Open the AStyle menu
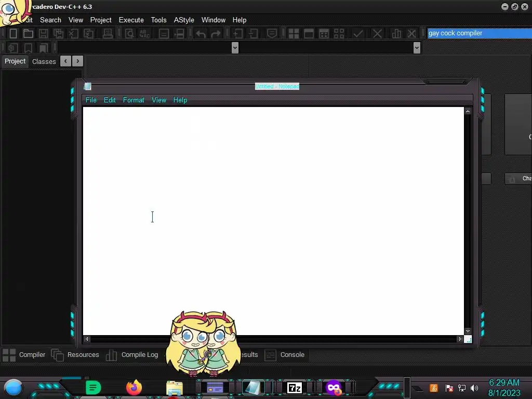 (x=184, y=20)
